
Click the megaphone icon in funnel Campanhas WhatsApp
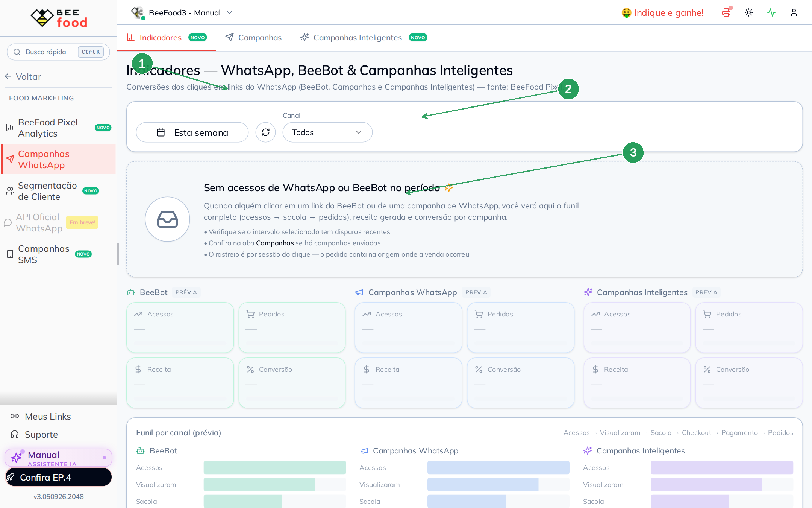364,451
